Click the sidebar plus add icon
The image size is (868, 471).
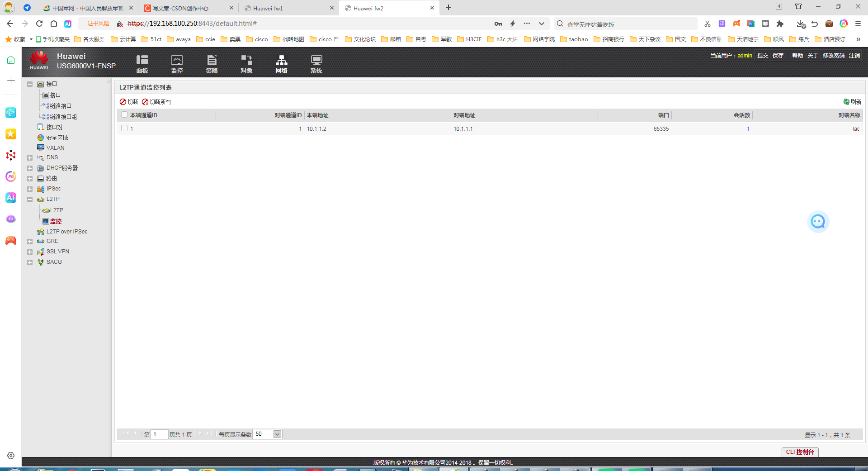tap(11, 81)
